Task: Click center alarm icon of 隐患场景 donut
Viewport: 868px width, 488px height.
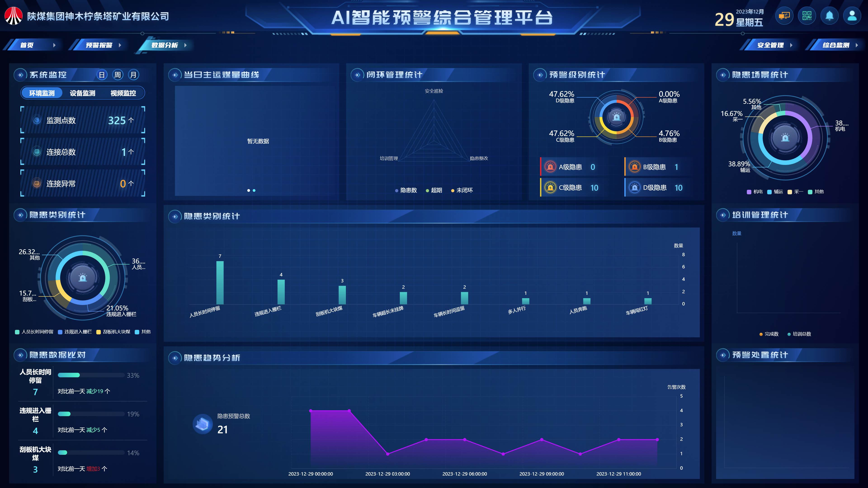Action: point(785,138)
